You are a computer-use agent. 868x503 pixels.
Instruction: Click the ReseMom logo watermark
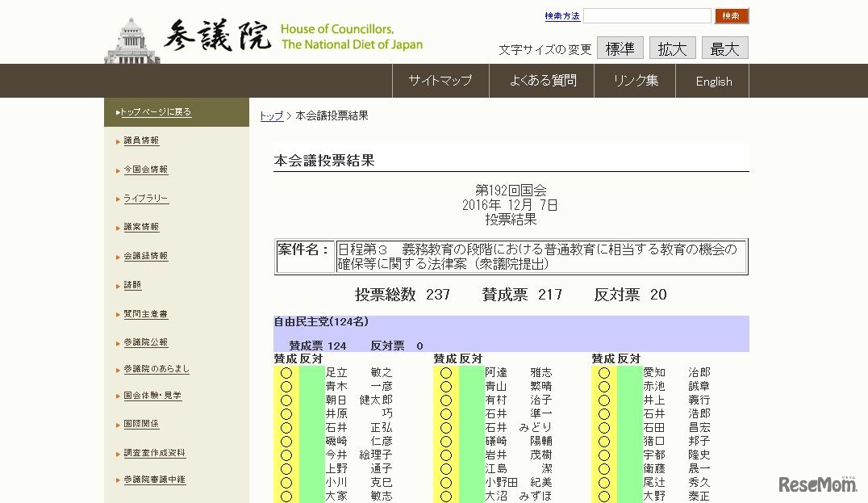816,485
